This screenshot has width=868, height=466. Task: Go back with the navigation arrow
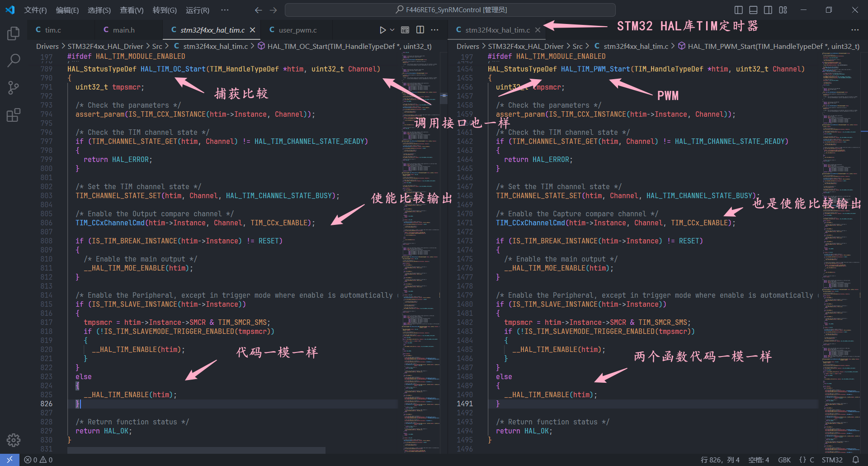[258, 10]
